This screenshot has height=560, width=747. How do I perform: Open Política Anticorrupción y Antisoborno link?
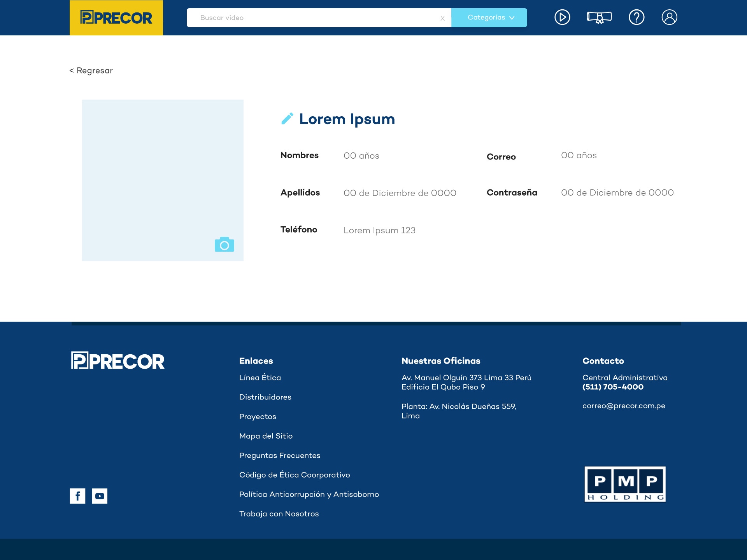tap(309, 494)
